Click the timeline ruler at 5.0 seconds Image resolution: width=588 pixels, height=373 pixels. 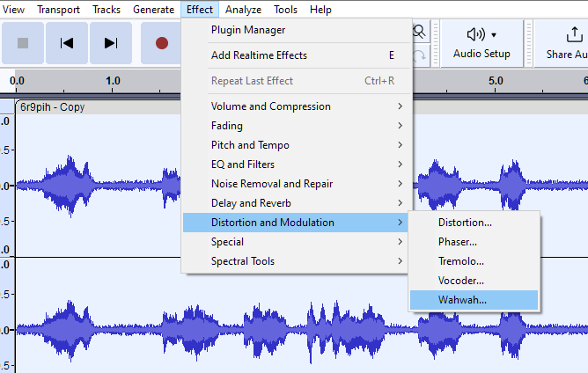click(496, 81)
